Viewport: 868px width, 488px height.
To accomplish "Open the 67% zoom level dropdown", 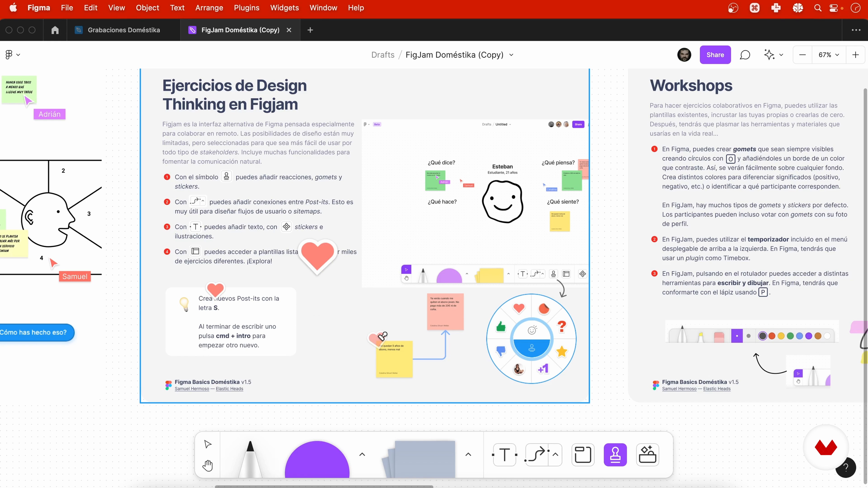I will pyautogui.click(x=829, y=55).
